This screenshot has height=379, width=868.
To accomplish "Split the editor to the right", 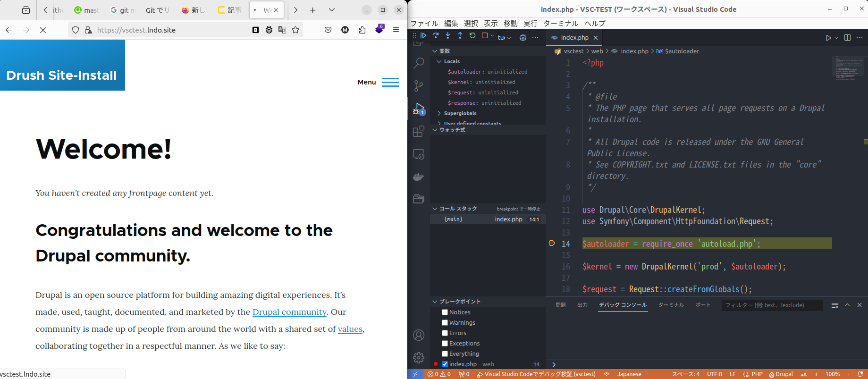I will tap(847, 38).
